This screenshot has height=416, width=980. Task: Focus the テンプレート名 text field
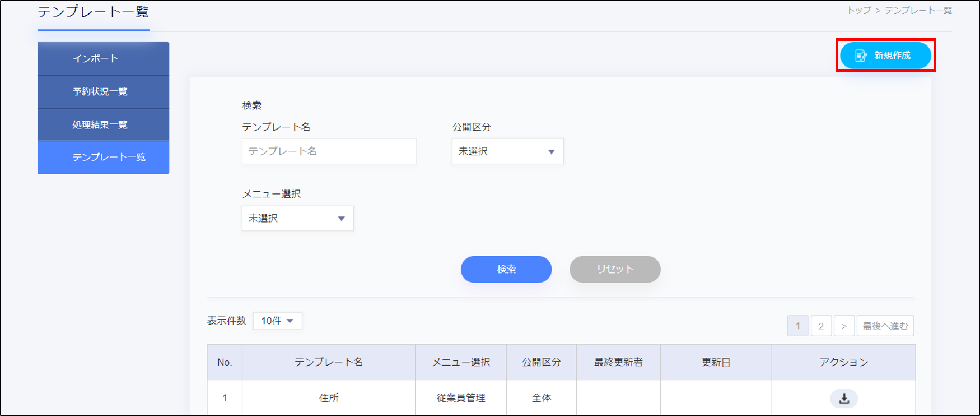(329, 151)
